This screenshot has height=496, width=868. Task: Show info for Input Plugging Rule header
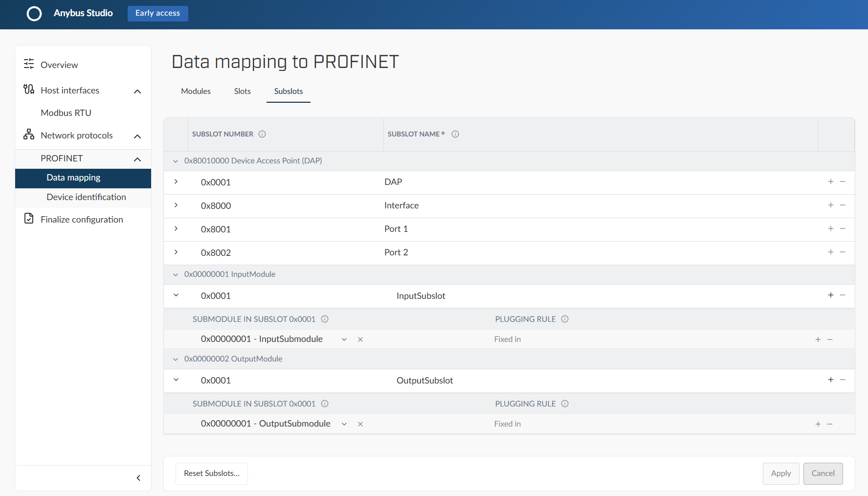565,319
